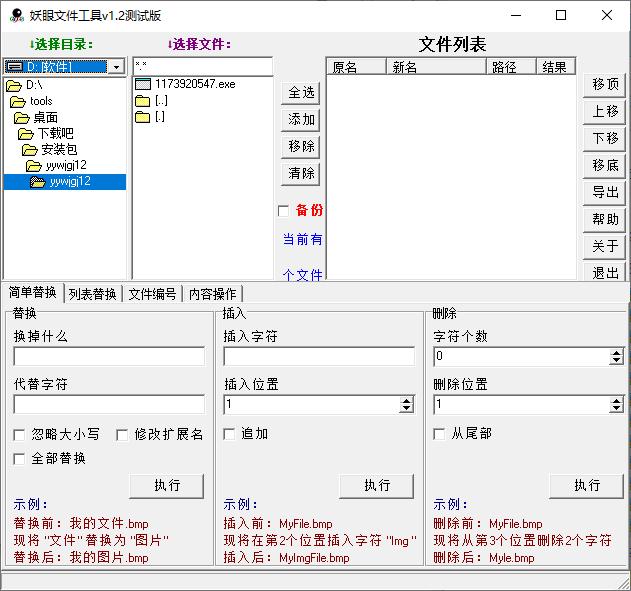Click the 移顶 move-to-top button
Viewport: 631px width, 591px height.
click(x=604, y=85)
